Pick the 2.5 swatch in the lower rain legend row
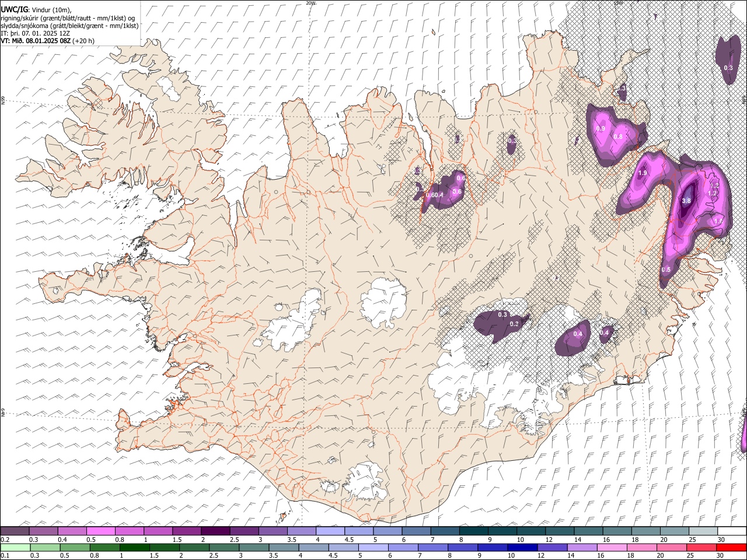Viewport: 747px width, 560px height. pos(224,547)
